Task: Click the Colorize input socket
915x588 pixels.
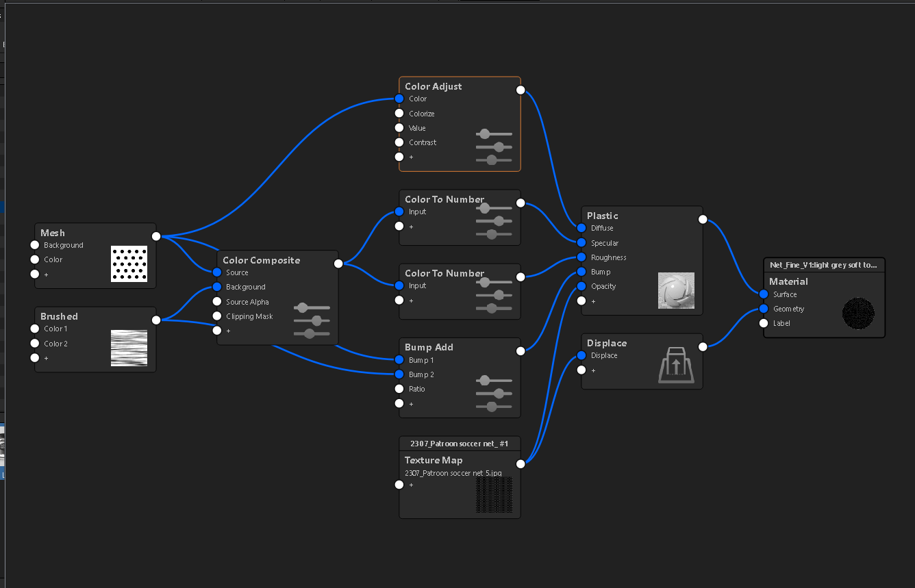Action: 399,114
